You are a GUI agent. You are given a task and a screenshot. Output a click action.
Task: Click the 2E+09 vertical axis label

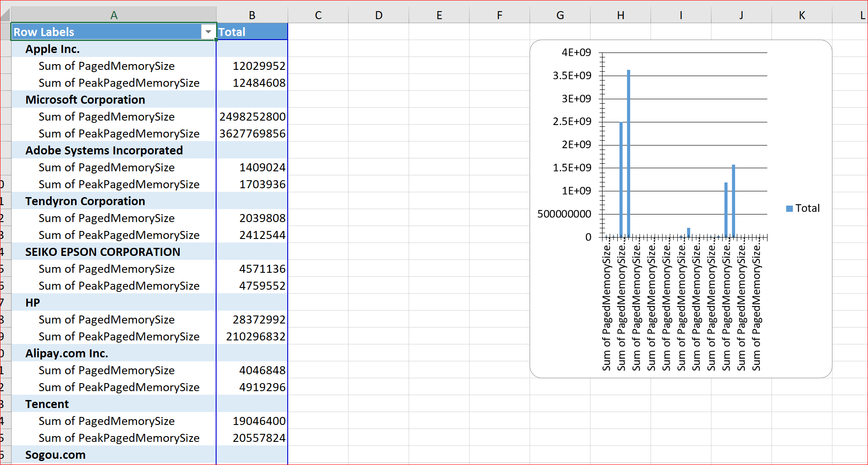pyautogui.click(x=576, y=145)
